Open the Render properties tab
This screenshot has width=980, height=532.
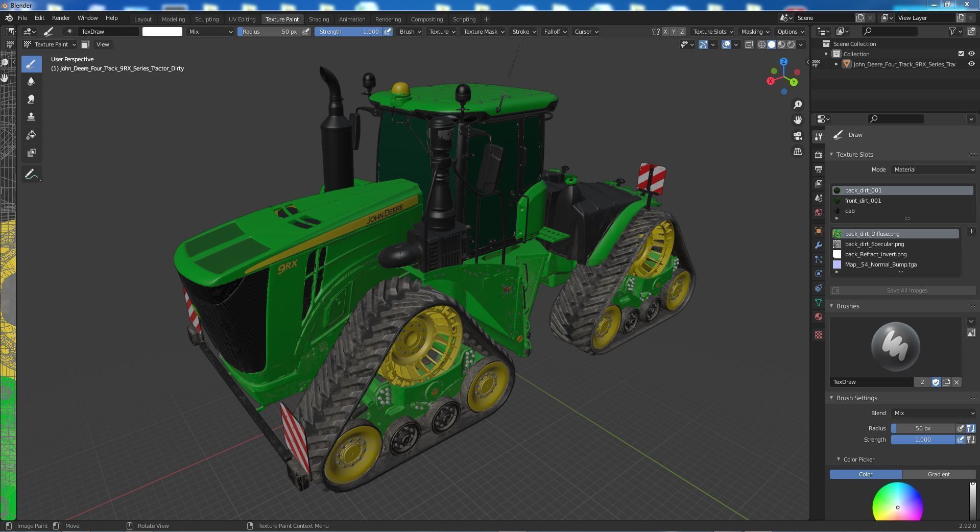tap(819, 155)
